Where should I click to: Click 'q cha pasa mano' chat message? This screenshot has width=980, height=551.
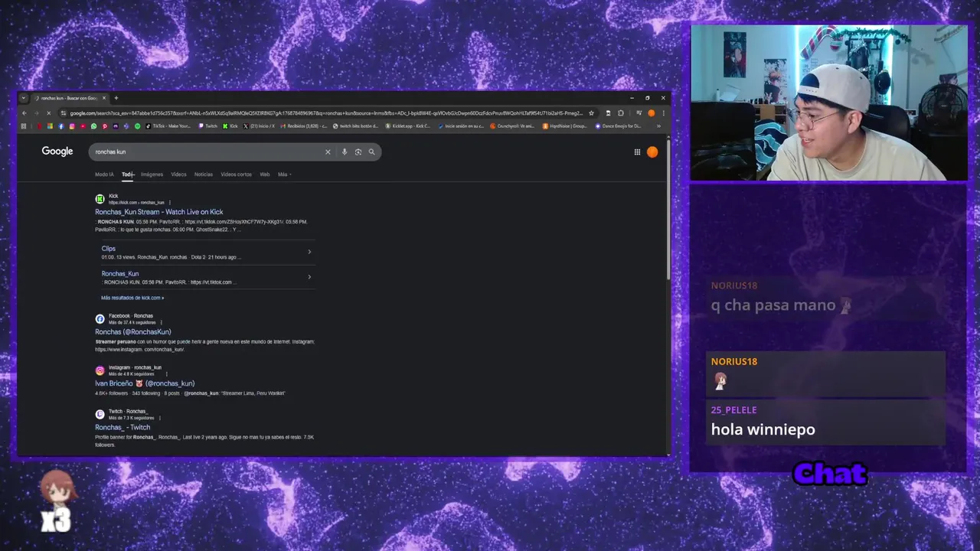pos(773,305)
